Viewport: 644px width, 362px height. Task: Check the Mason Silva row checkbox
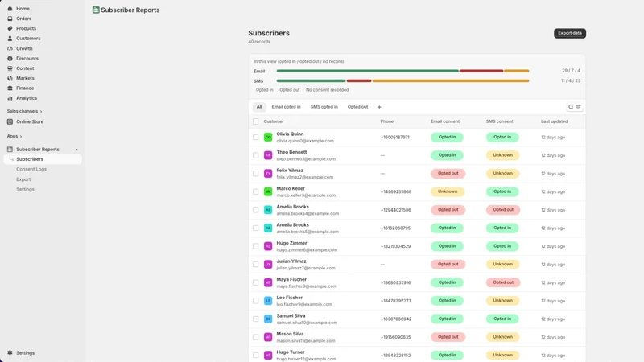point(255,337)
